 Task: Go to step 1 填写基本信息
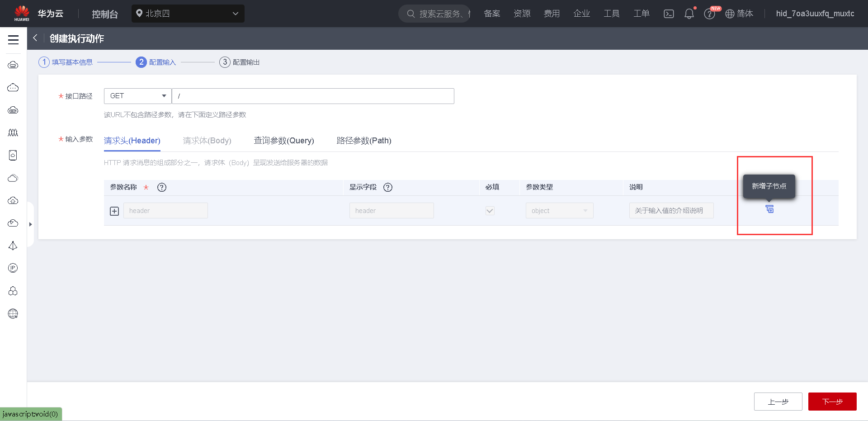(x=66, y=62)
